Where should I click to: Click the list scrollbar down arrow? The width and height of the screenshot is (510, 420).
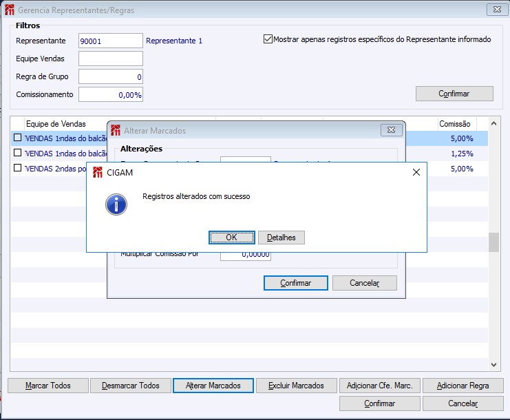pos(493,365)
